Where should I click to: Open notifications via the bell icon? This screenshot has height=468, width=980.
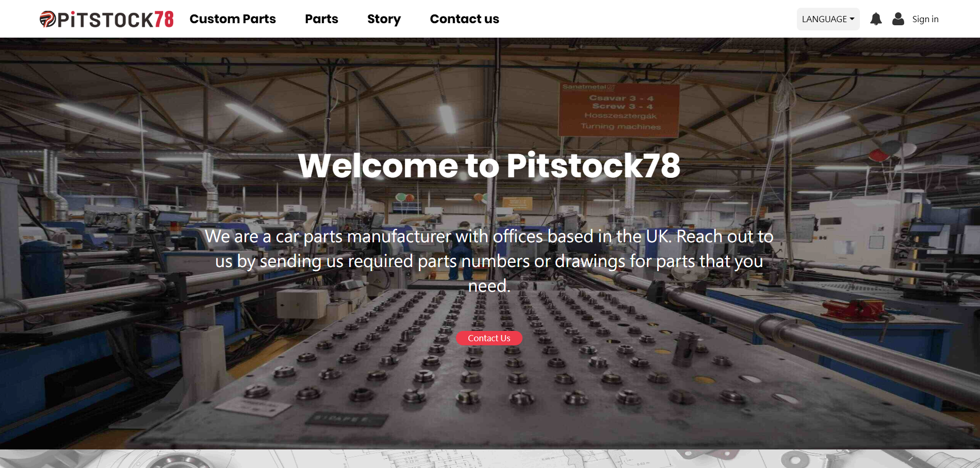point(876,19)
